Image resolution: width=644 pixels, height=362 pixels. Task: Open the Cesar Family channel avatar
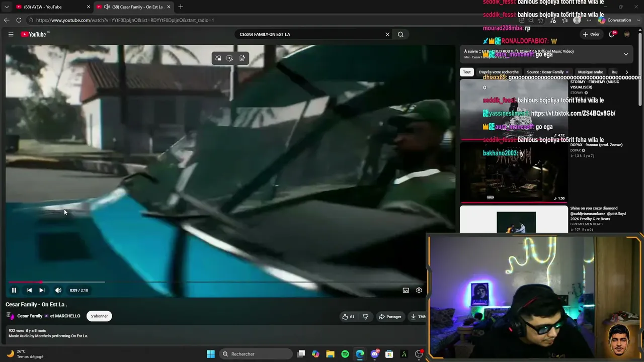click(10, 316)
